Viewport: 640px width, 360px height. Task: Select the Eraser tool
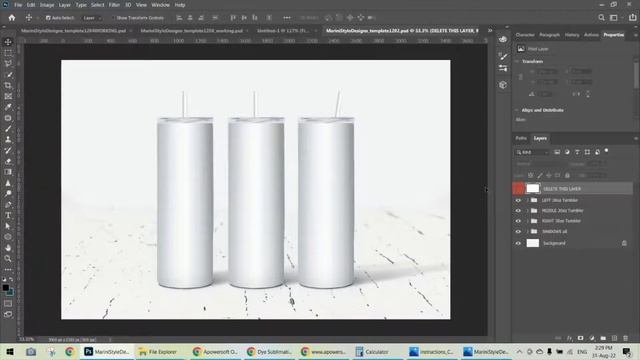click(x=8, y=161)
